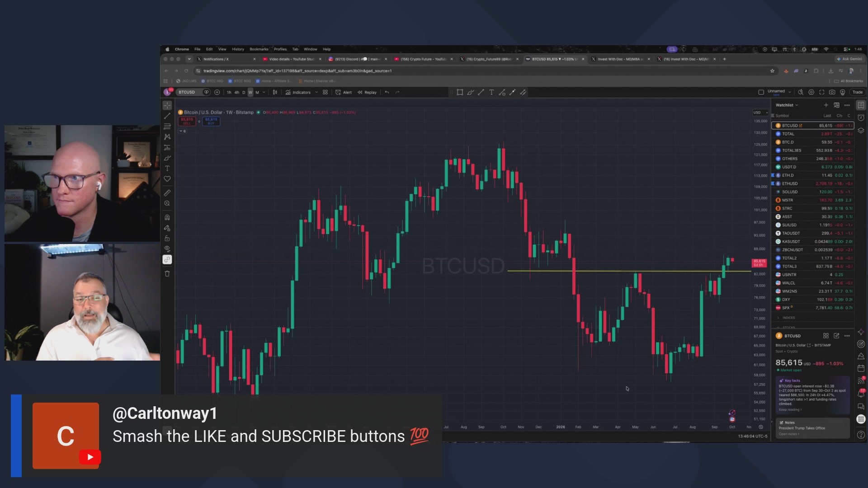Select the 1h timeframe
This screenshot has width=868, height=488.
click(x=229, y=92)
